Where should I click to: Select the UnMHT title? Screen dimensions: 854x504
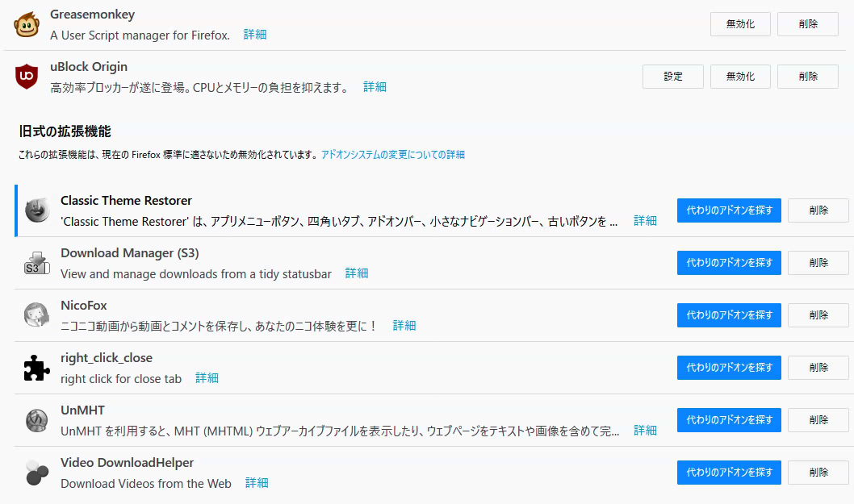83,410
